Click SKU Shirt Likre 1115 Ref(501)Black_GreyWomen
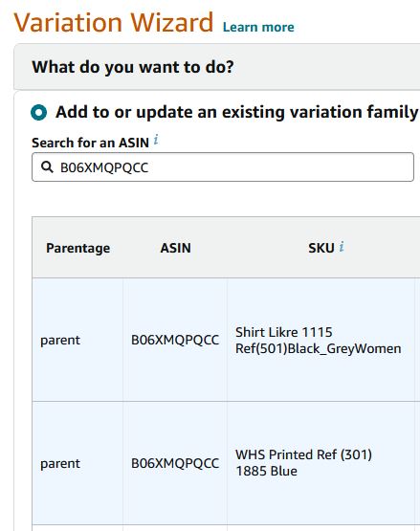The height and width of the screenshot is (531, 420). coord(318,340)
